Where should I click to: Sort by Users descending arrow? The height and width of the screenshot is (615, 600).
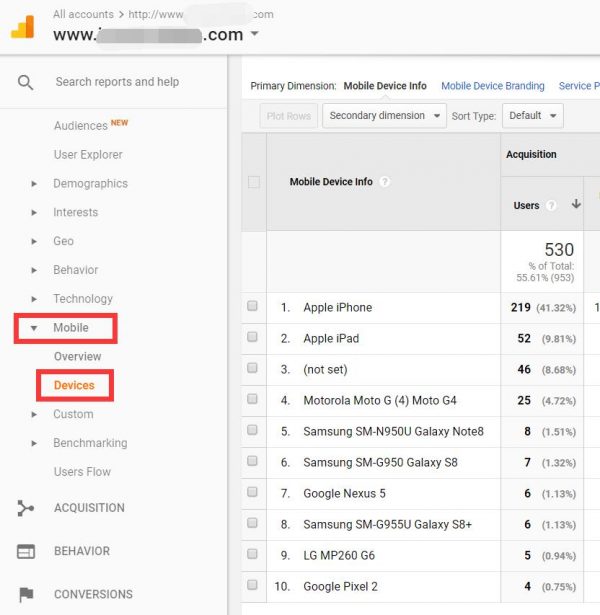click(576, 205)
